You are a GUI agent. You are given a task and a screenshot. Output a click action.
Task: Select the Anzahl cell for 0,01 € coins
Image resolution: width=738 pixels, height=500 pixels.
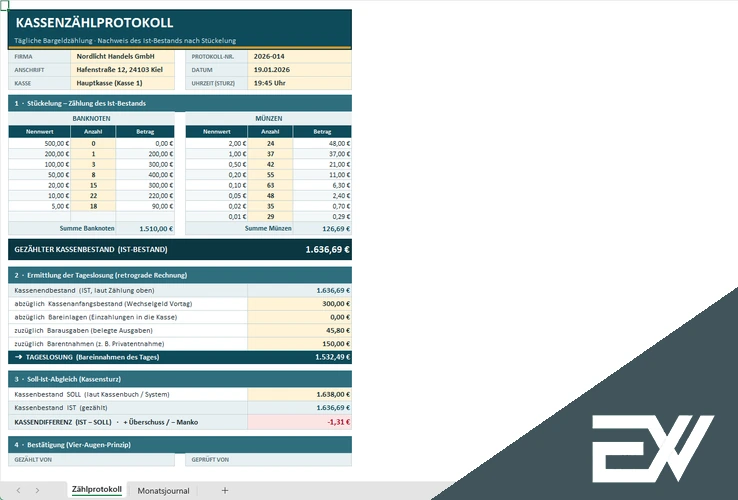270,217
